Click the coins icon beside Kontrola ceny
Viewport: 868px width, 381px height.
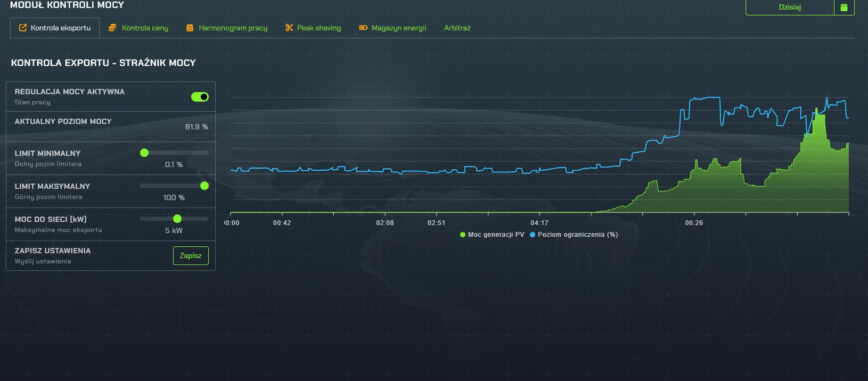[x=112, y=28]
